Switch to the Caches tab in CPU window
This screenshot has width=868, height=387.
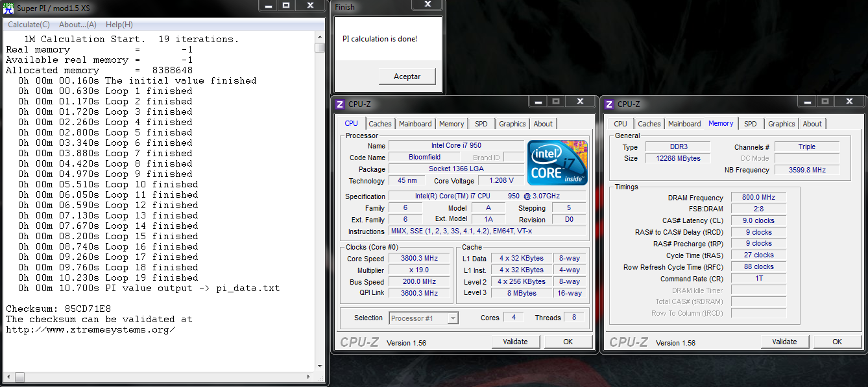pos(380,124)
